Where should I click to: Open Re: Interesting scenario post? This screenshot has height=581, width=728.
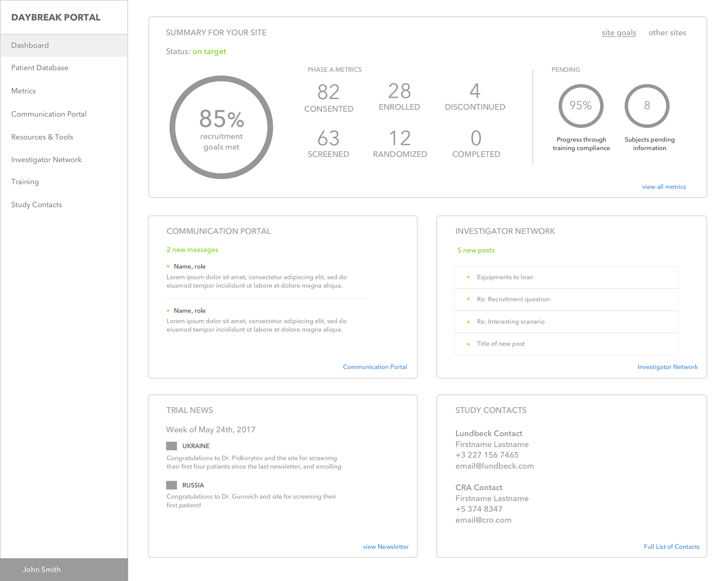coord(510,322)
